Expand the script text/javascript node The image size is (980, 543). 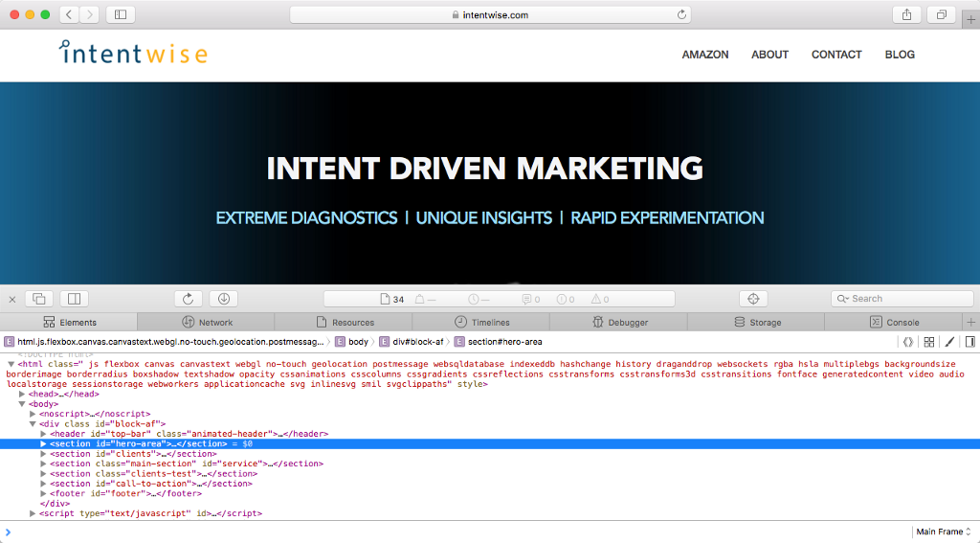click(33, 513)
